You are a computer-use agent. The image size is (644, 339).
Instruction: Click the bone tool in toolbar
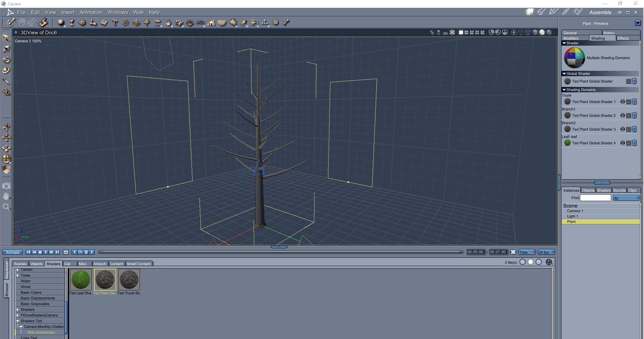tap(286, 22)
